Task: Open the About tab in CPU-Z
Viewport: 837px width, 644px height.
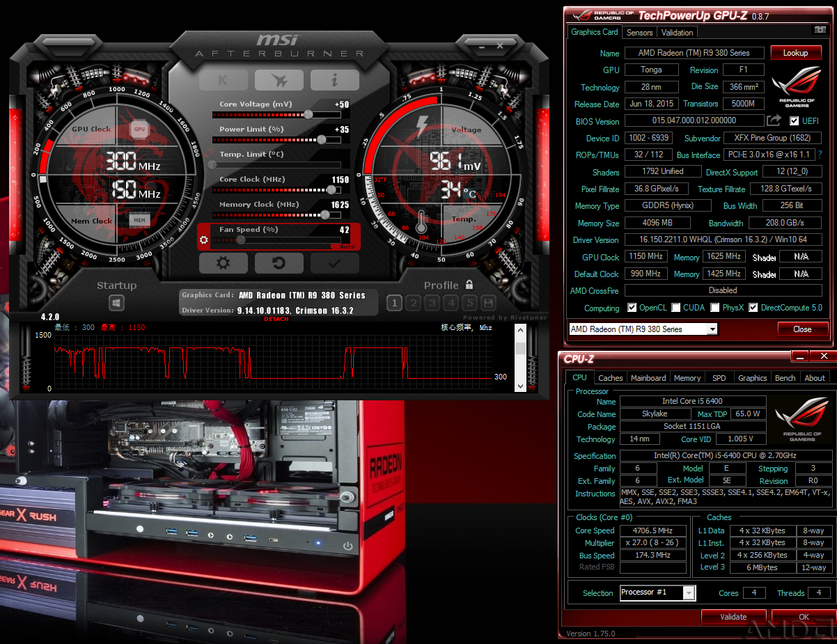Action: click(x=815, y=378)
